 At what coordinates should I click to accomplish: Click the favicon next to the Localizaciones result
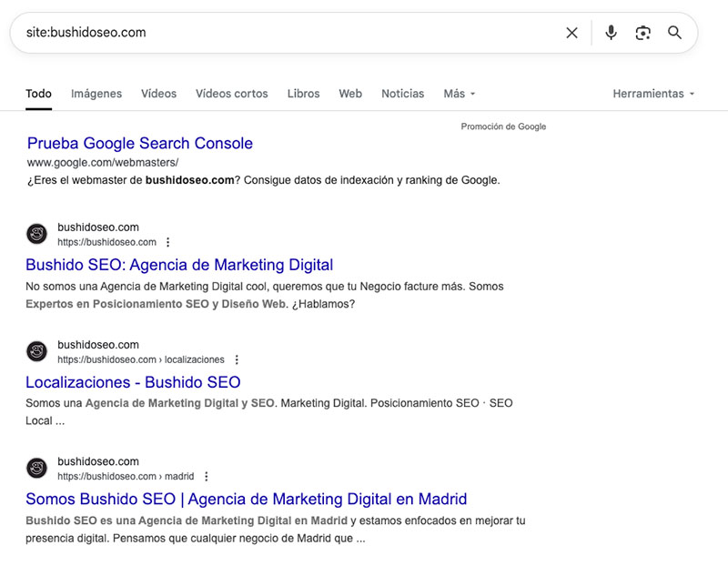click(x=36, y=351)
